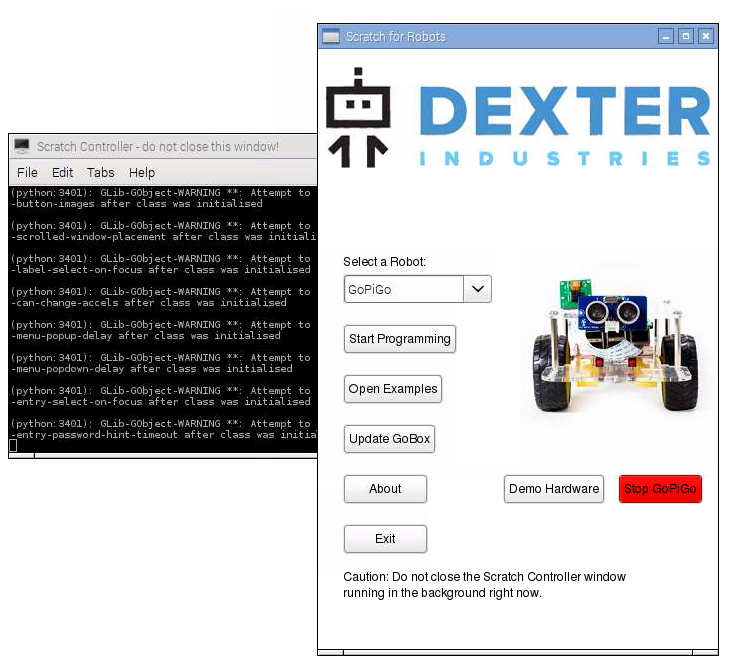
Task: Click the terminal line '-button-images after class was initialised'
Action: (x=137, y=204)
